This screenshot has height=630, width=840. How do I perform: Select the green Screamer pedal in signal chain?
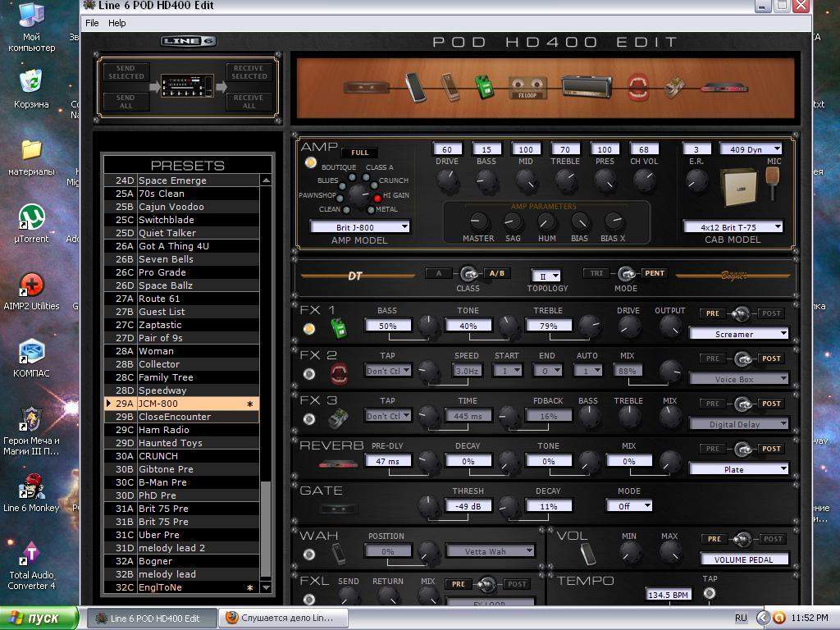[484, 85]
